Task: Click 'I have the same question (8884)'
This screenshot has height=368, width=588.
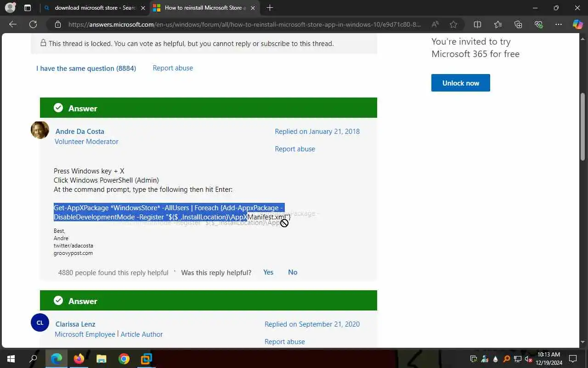Action: point(86,68)
